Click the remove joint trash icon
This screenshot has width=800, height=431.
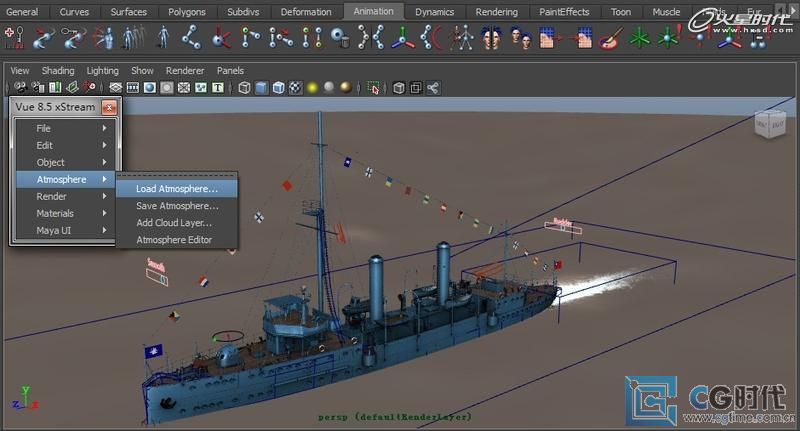(340, 38)
